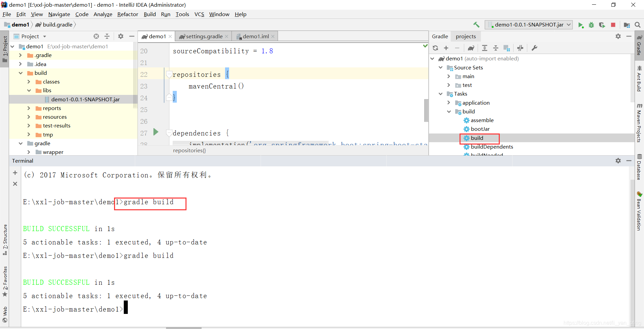Open the Ant Build side tool window

click(639, 78)
